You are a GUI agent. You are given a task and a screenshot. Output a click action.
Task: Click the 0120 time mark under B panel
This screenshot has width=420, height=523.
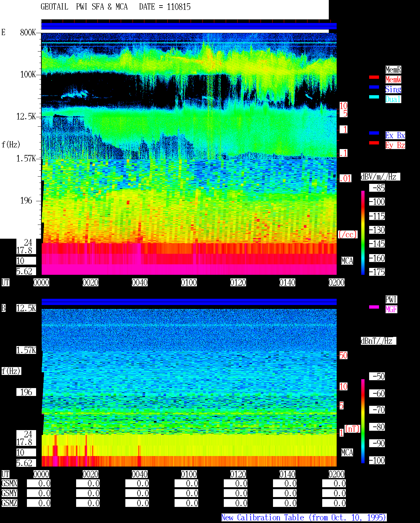(x=238, y=474)
